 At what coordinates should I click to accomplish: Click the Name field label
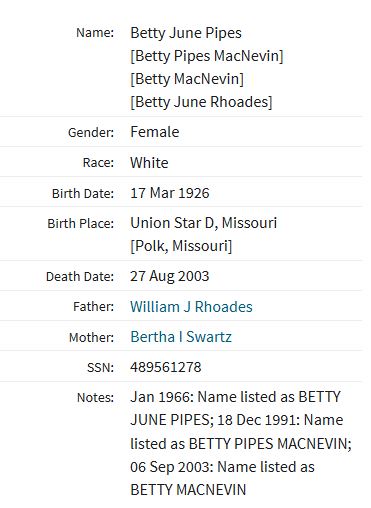coord(95,33)
